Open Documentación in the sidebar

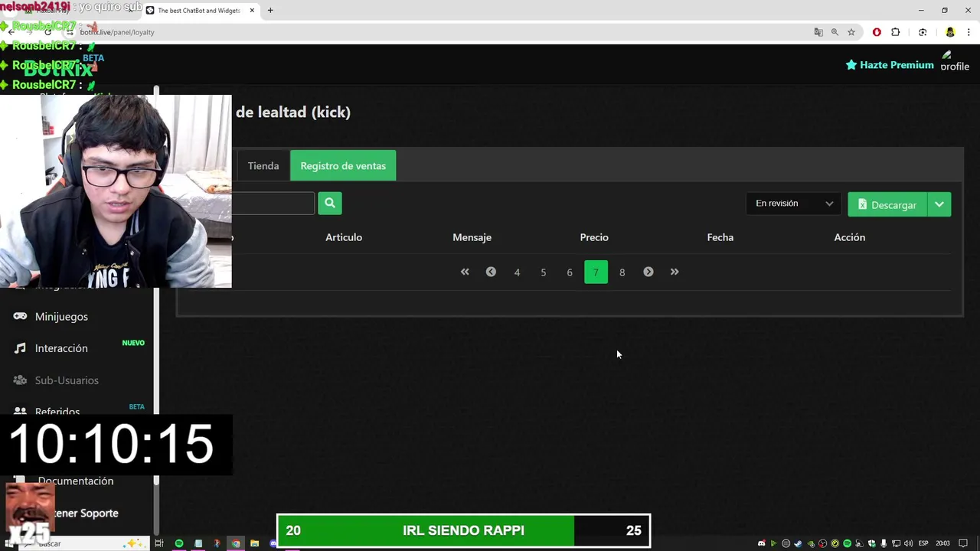pyautogui.click(x=76, y=481)
